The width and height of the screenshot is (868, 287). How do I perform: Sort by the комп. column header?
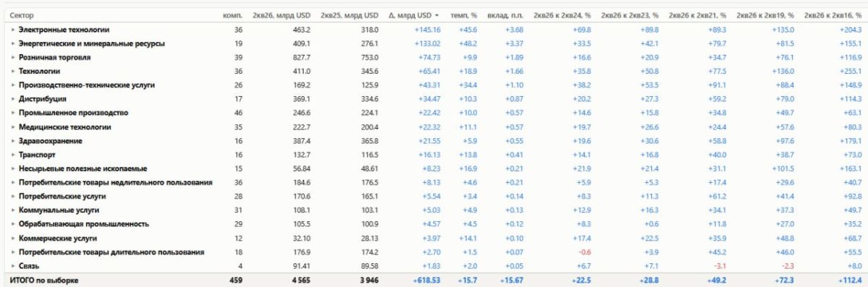point(232,15)
